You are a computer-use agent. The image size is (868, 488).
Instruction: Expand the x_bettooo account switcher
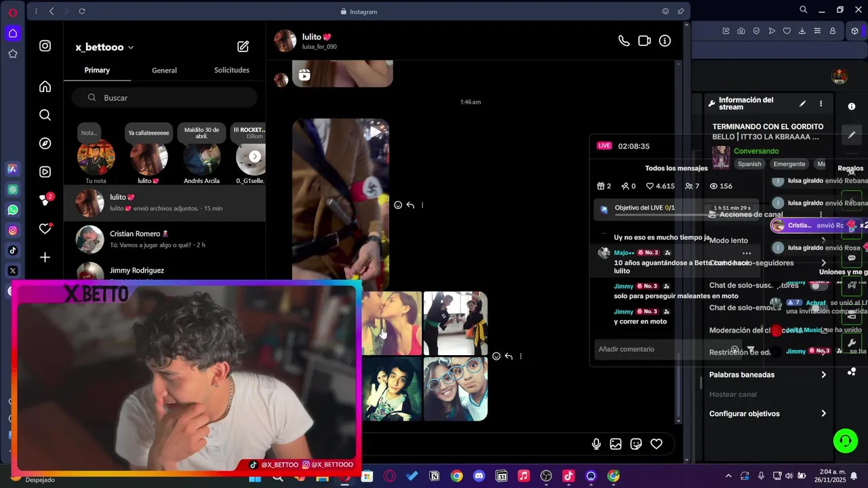click(x=104, y=47)
